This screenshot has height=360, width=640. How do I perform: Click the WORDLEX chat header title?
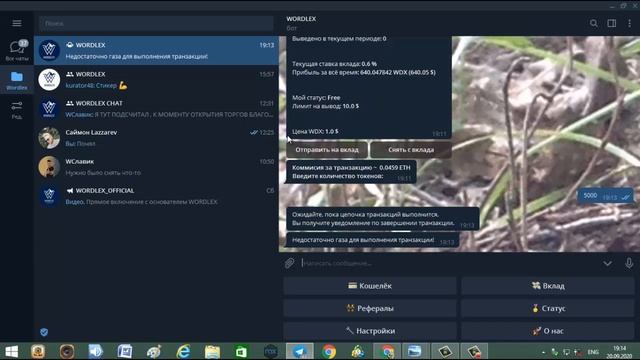tap(301, 19)
